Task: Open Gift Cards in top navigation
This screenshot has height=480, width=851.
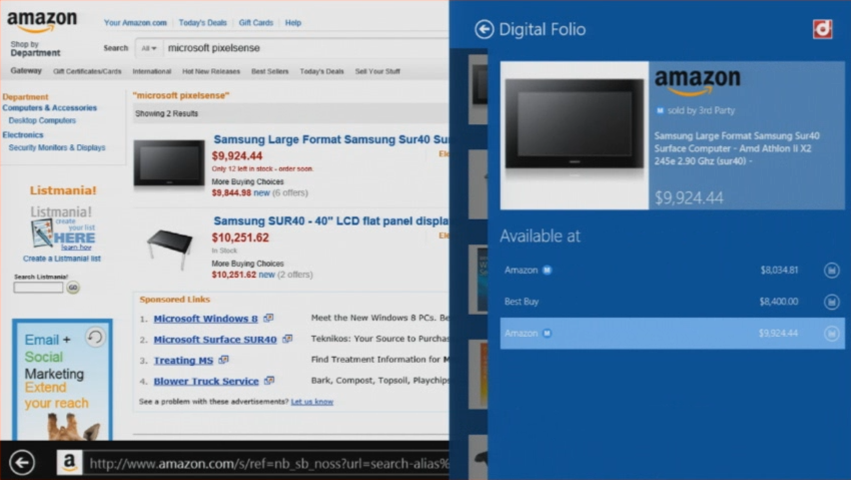Action: click(256, 23)
